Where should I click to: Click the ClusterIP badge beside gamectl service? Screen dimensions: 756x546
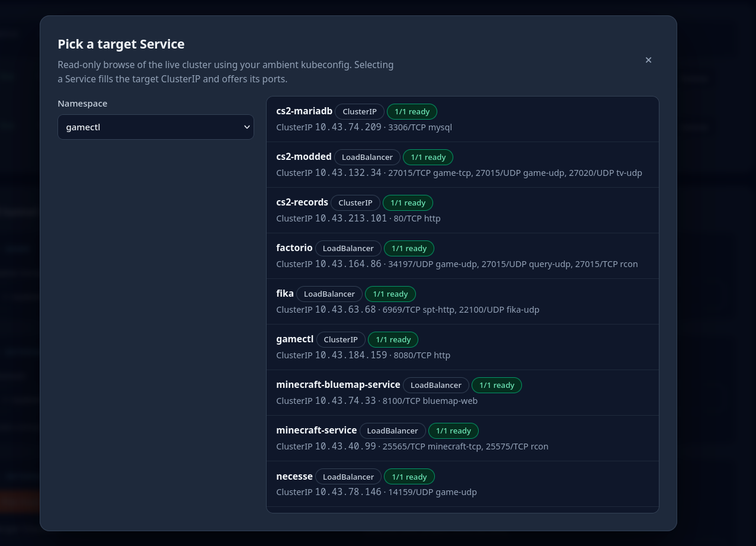point(341,339)
